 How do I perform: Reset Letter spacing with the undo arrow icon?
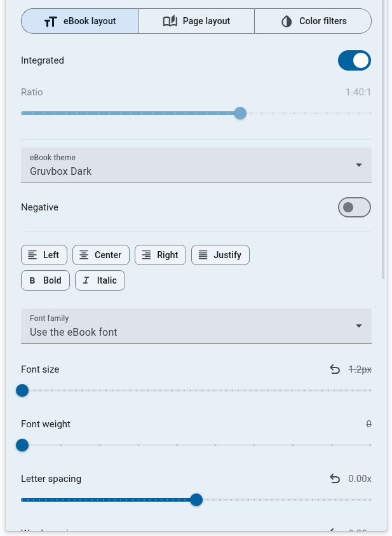(x=335, y=479)
